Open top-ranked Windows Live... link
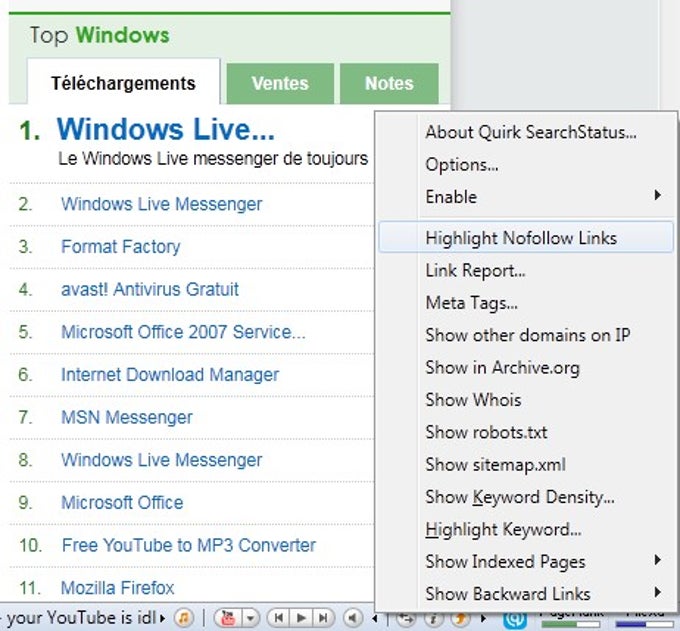Viewport: 680px width, 631px height. tap(166, 129)
